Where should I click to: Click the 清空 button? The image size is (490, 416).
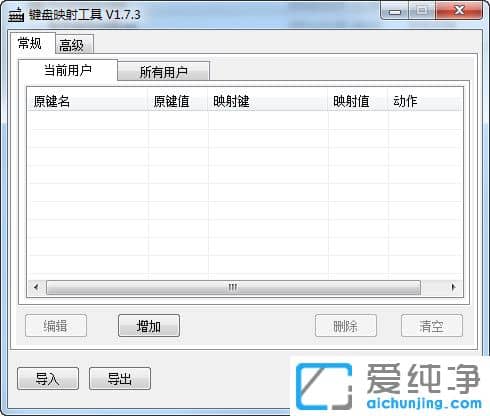[432, 326]
